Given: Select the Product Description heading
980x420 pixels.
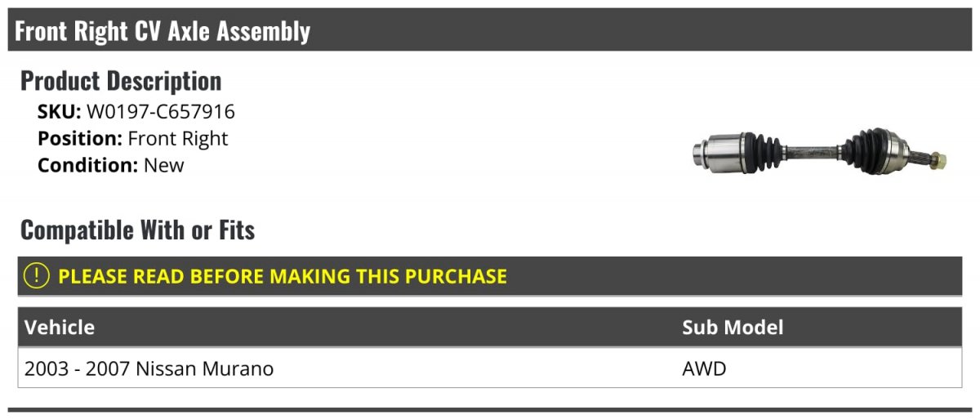Looking at the screenshot, I should 121,80.
